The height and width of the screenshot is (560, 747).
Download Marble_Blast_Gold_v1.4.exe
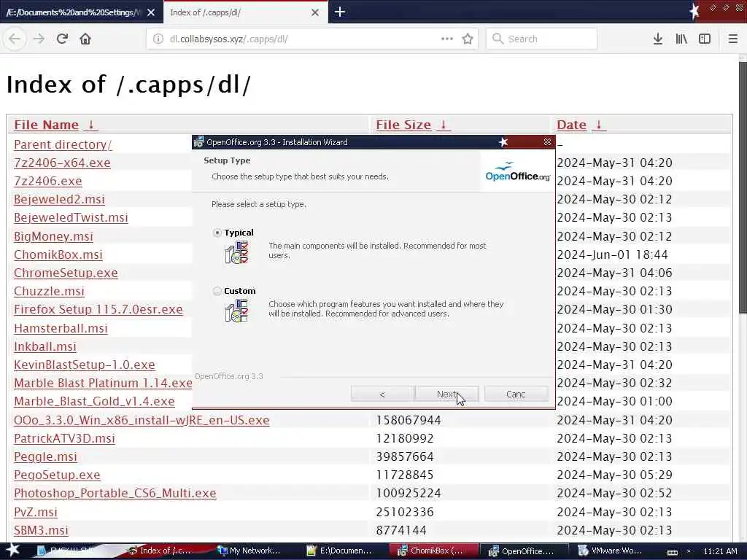[x=94, y=402]
